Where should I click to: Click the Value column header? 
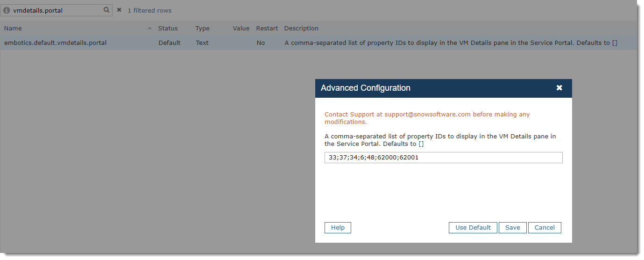(x=241, y=28)
